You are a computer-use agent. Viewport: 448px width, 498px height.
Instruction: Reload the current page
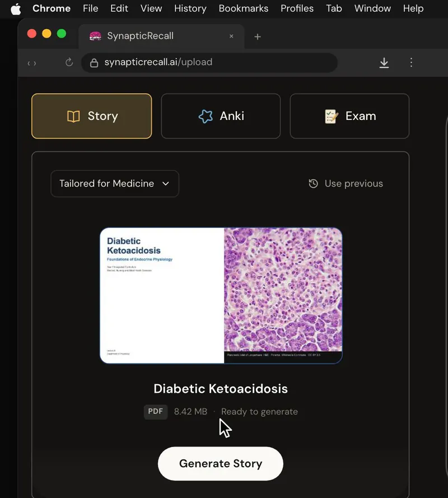point(69,62)
